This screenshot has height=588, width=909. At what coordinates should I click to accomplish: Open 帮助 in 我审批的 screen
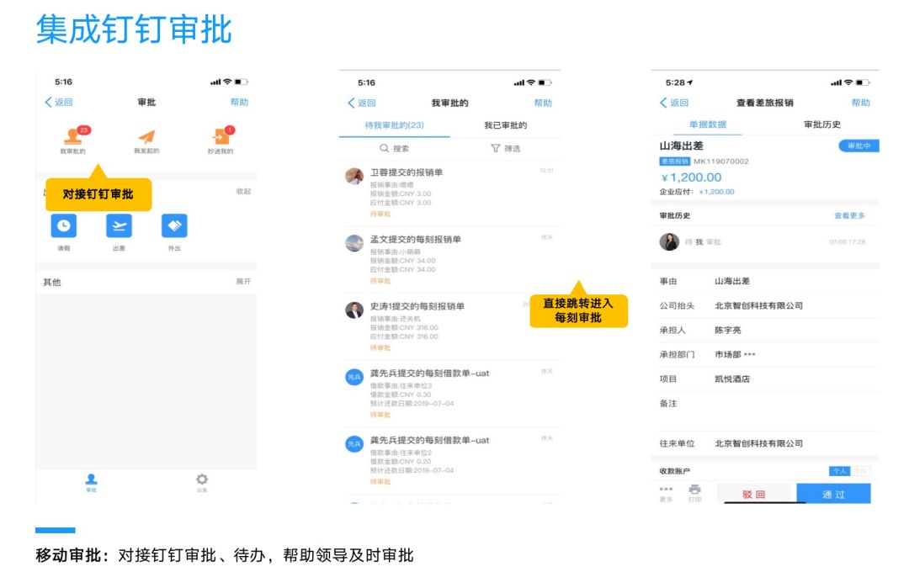coord(543,103)
